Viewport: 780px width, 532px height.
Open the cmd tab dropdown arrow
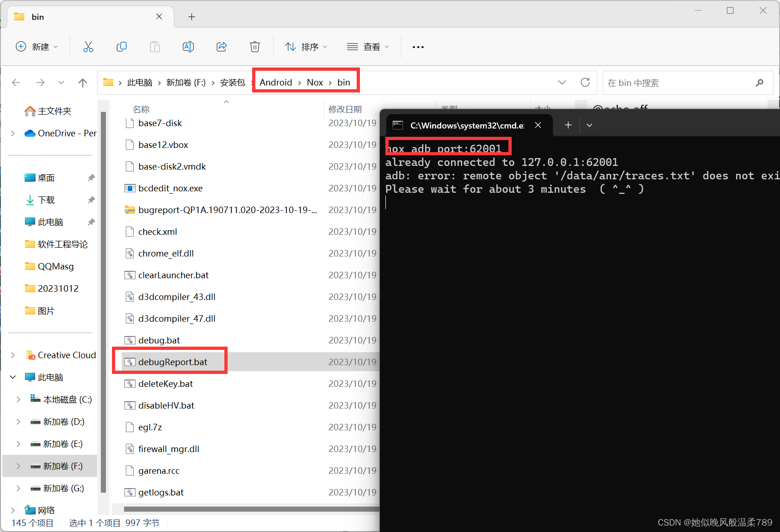click(x=589, y=125)
